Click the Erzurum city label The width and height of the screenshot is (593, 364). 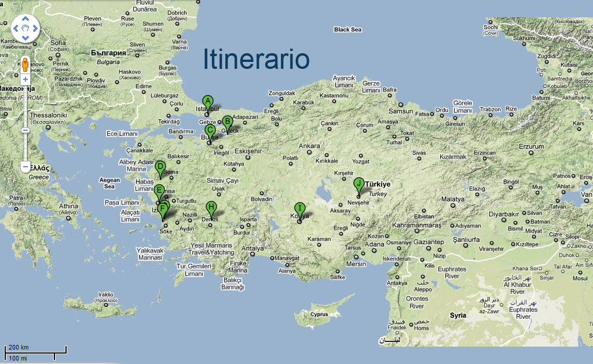(x=532, y=146)
